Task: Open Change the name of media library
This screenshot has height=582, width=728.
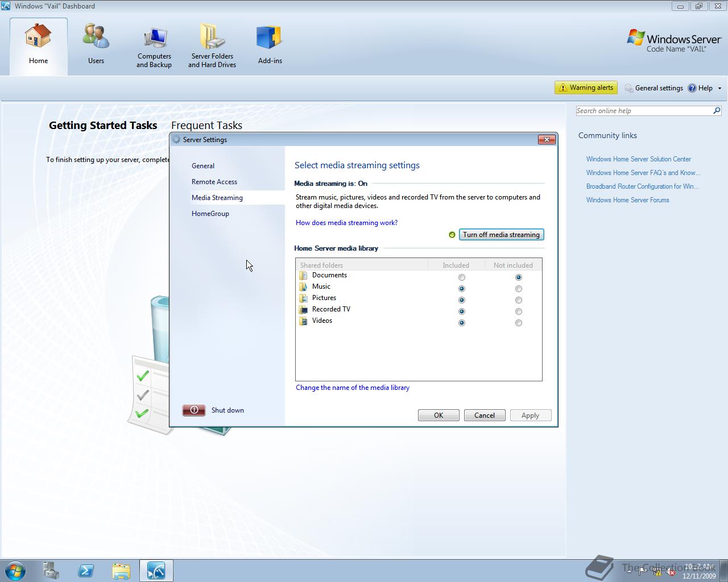Action: click(x=353, y=388)
